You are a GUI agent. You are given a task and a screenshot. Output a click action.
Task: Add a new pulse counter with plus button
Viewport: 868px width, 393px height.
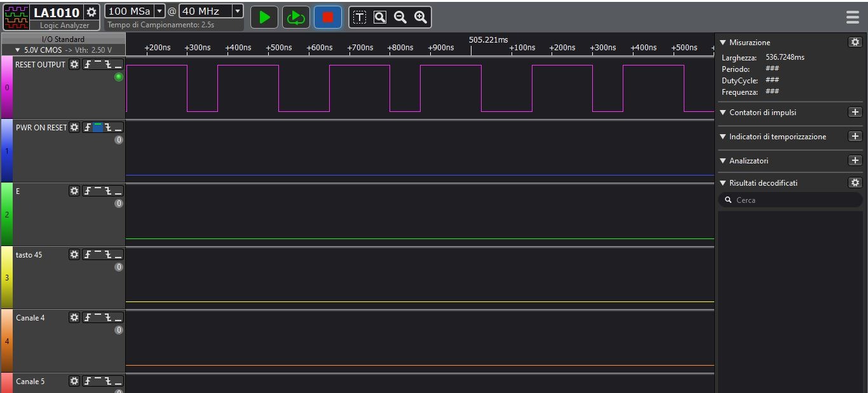coord(855,112)
